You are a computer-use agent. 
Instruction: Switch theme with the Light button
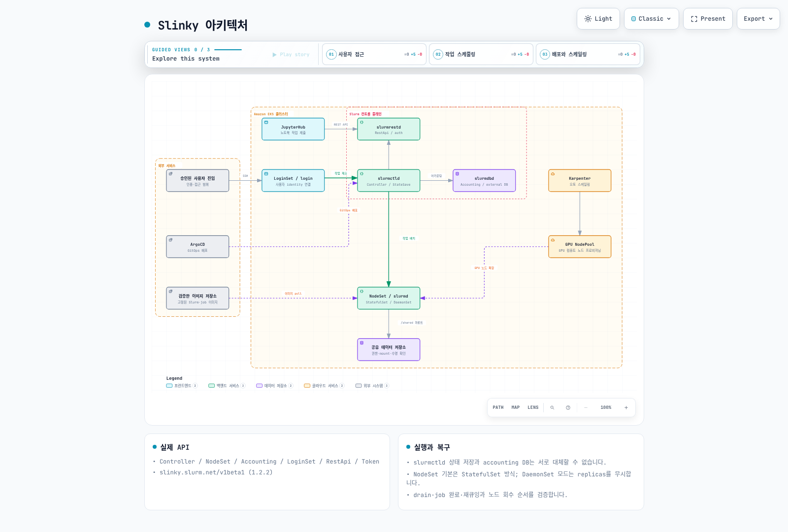tap(598, 19)
